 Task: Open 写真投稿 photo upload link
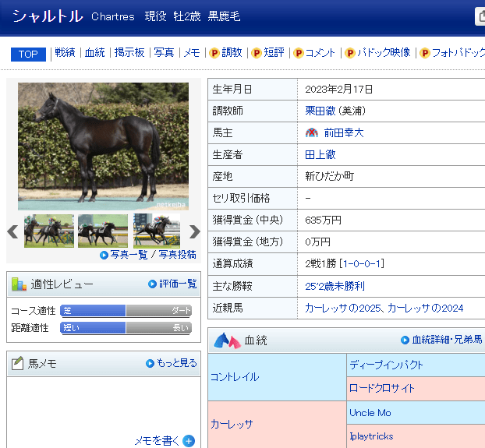tap(178, 255)
